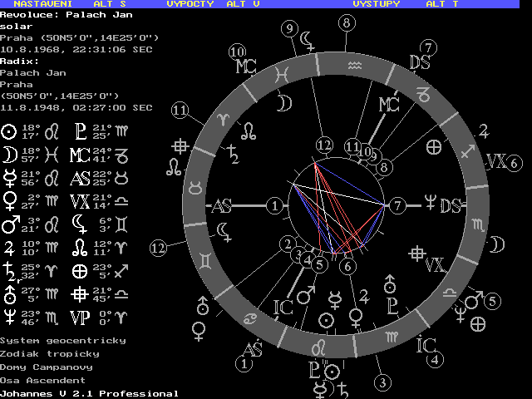Click the Sun symbol in the planet list

pyautogui.click(x=9, y=131)
